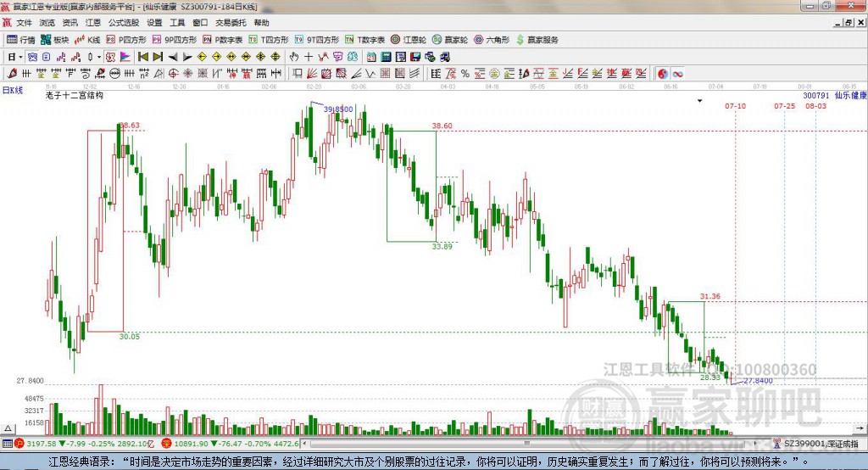Image resolution: width=868 pixels, height=470 pixels.
Task: Click the red starburst compass tool
Action: coord(188,74)
